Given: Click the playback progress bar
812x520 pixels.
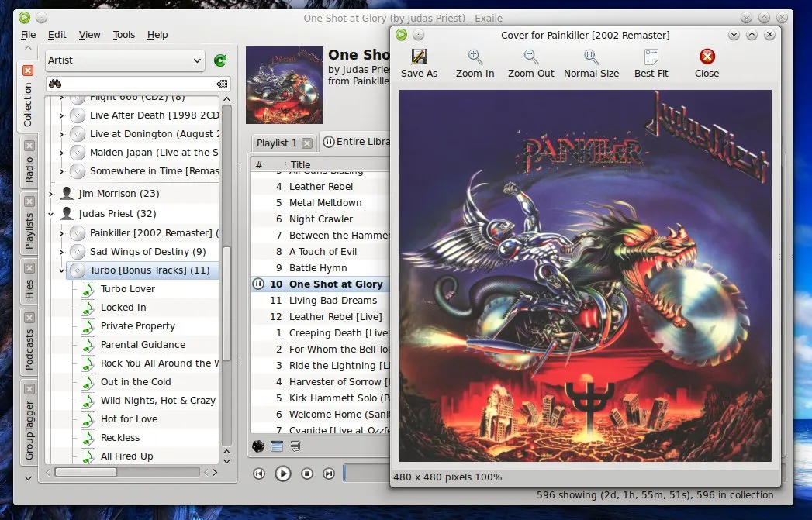Looking at the screenshot, I should pos(366,474).
